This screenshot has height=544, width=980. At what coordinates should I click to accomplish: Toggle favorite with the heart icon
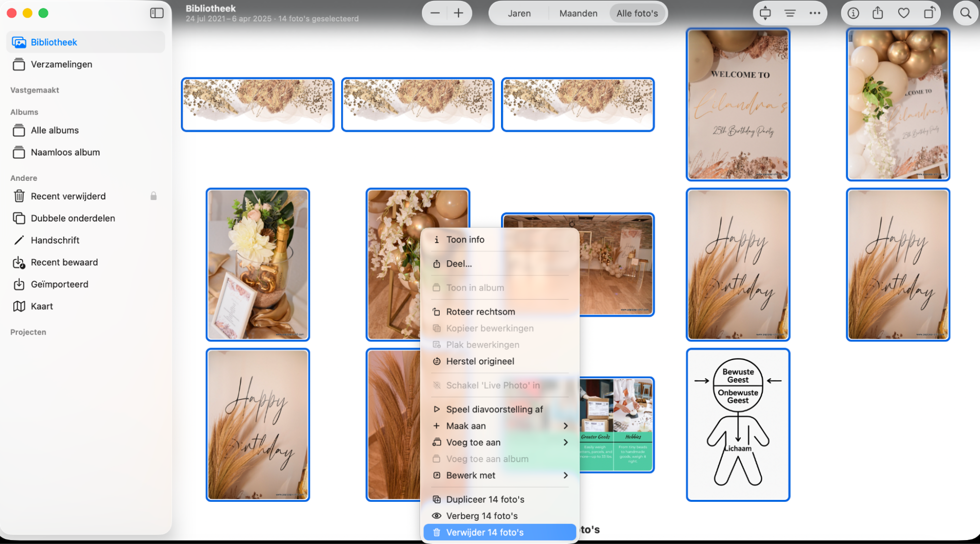tap(904, 13)
